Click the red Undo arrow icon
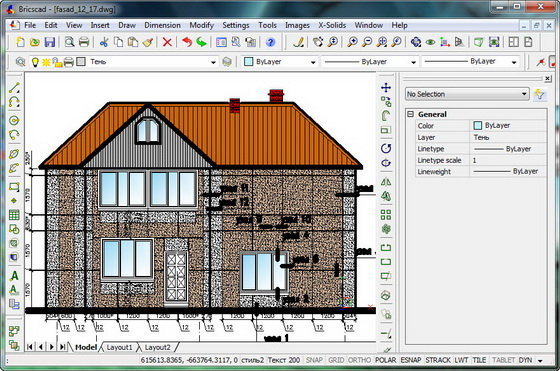Screen dimensions: 560x371 pyautogui.click(x=187, y=42)
